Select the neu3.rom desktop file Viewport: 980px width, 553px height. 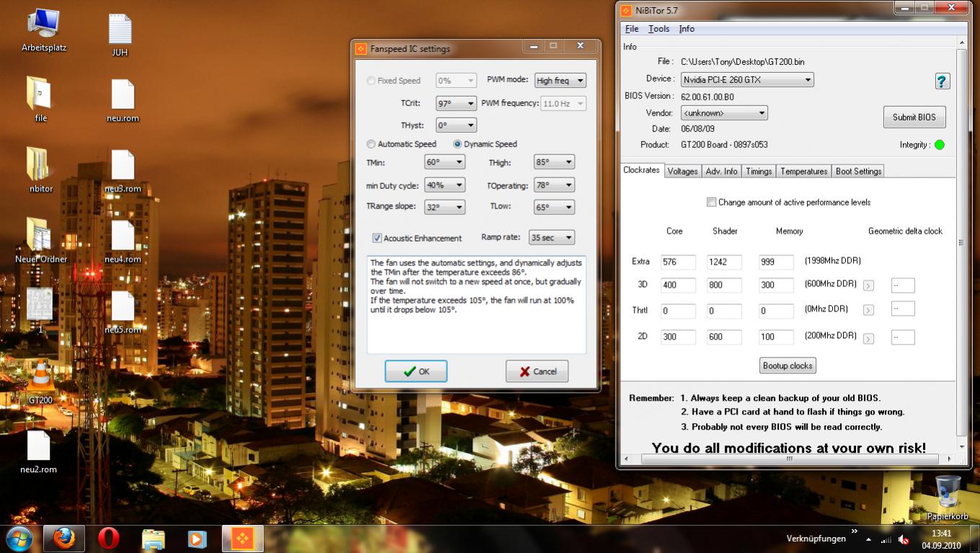[123, 170]
